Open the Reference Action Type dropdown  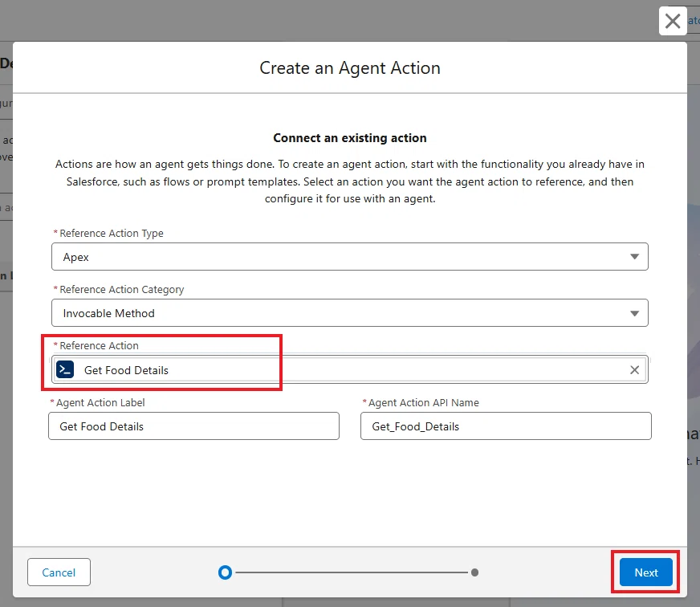(x=349, y=256)
